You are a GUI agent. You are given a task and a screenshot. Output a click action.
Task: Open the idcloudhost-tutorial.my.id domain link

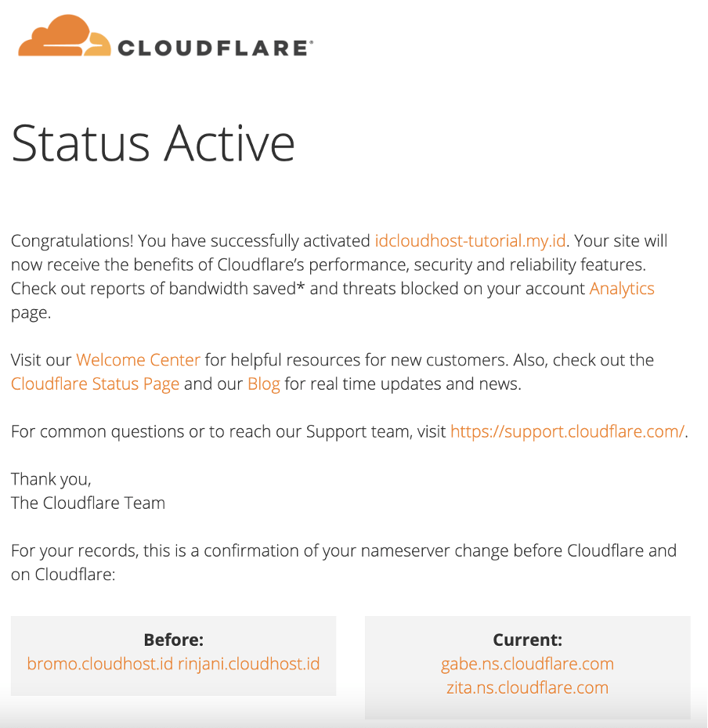tap(470, 241)
